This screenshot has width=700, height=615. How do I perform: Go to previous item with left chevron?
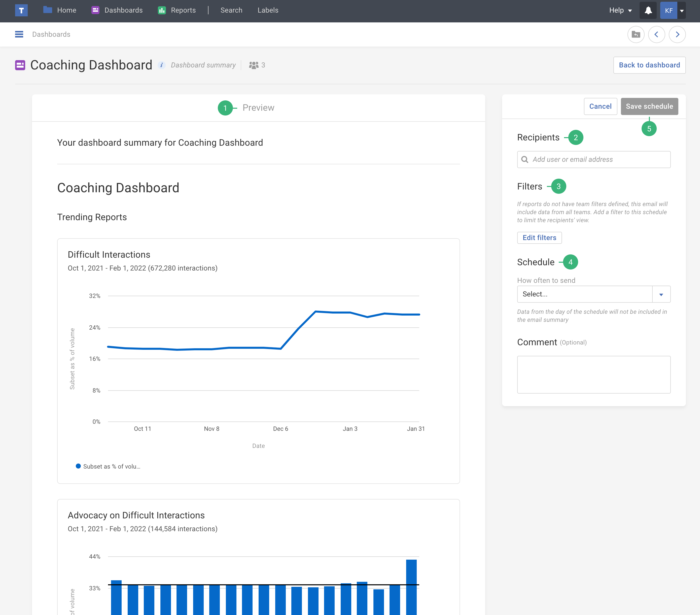click(656, 34)
